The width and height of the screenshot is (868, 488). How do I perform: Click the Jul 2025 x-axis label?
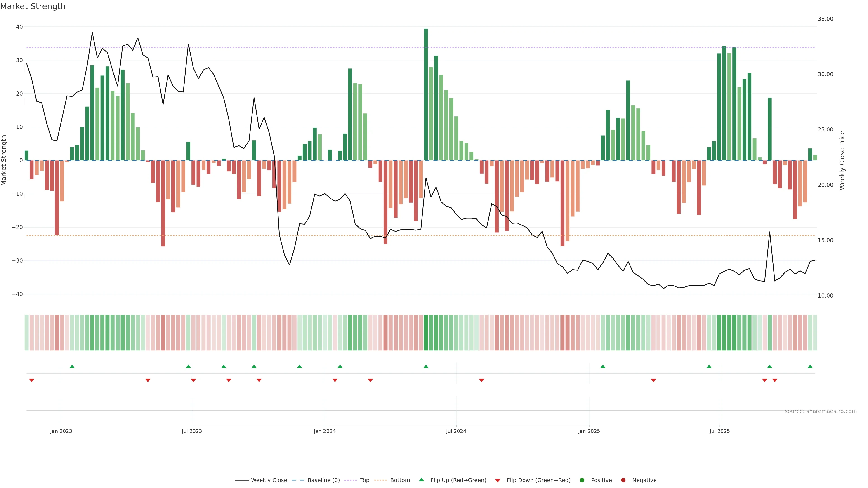[719, 431]
